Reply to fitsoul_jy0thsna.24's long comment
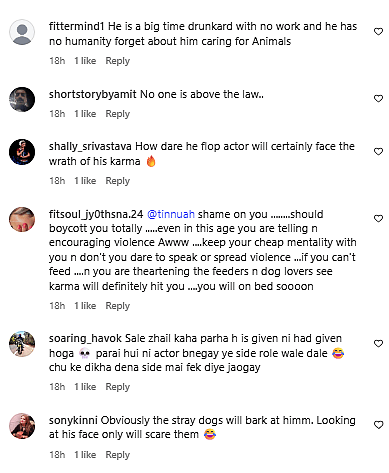 [x=117, y=306]
